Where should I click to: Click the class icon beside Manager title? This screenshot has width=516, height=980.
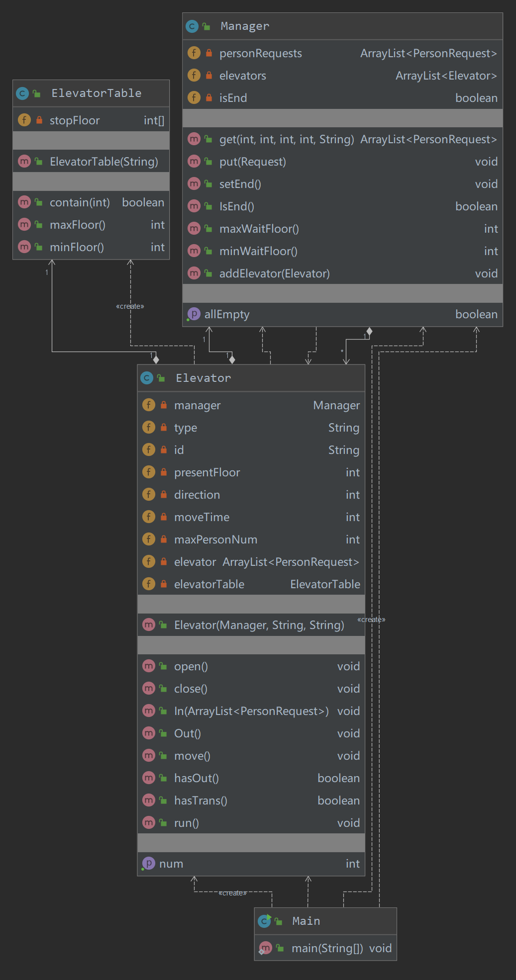pos(192,26)
